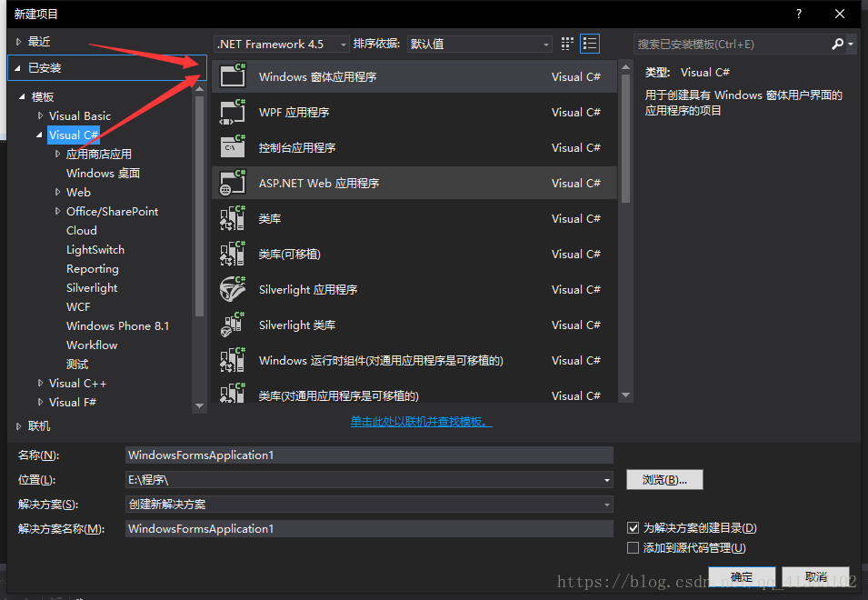868x600 pixels.
Task: Click 取消 button to cancel
Action: coord(816,576)
